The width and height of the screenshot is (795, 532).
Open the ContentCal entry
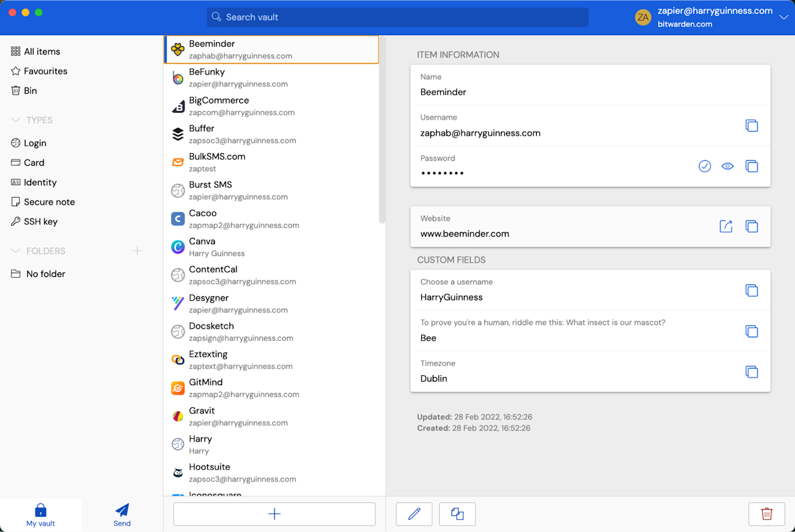271,275
